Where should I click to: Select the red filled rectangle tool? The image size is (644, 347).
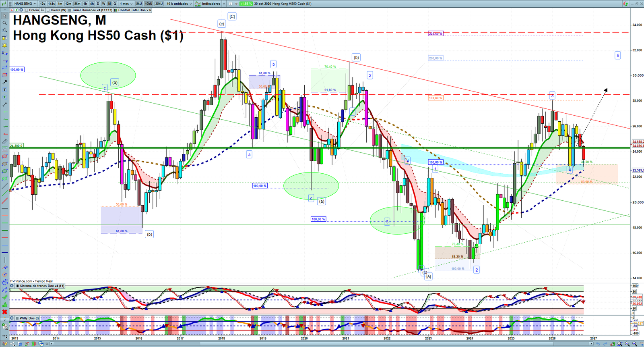point(4,75)
